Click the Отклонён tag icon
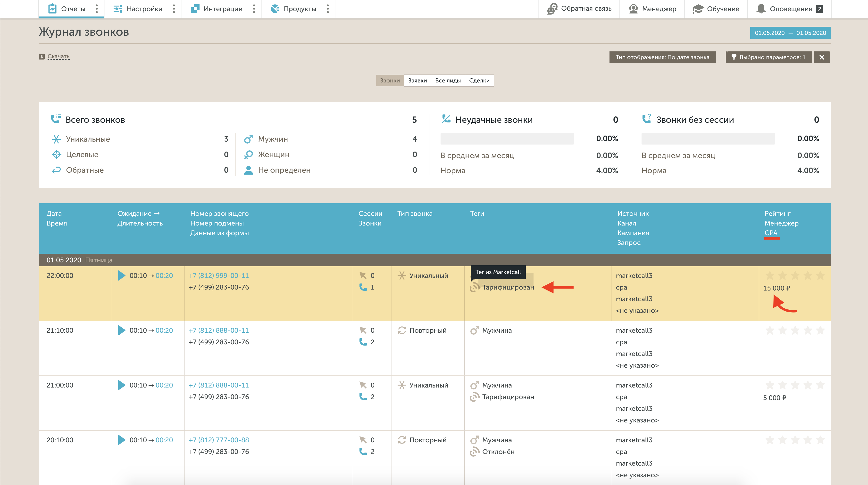This screenshot has width=868, height=485. (x=475, y=452)
